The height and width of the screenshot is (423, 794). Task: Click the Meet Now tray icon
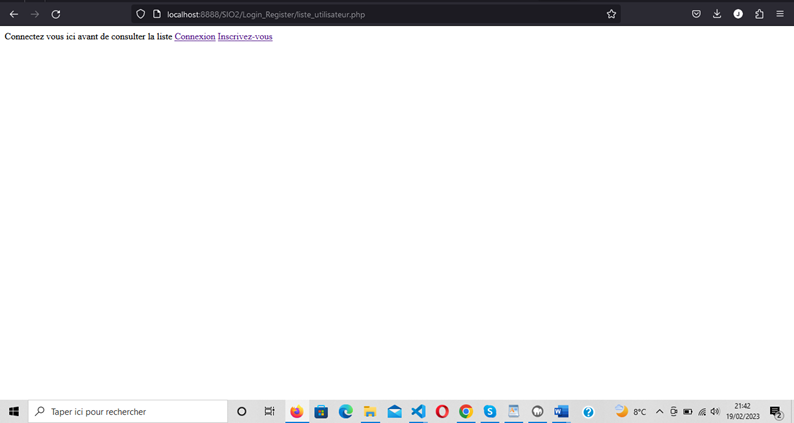[x=673, y=412]
